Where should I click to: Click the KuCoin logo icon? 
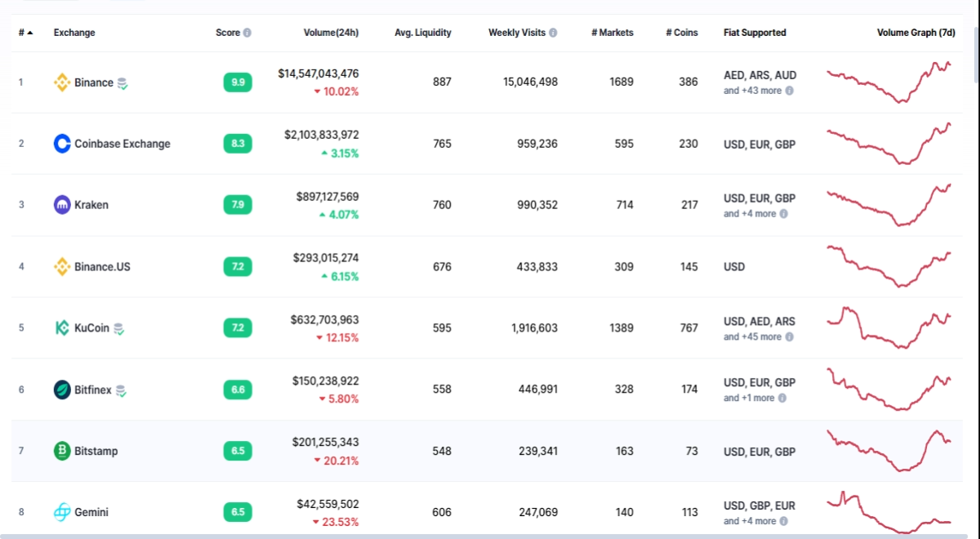pos(62,328)
